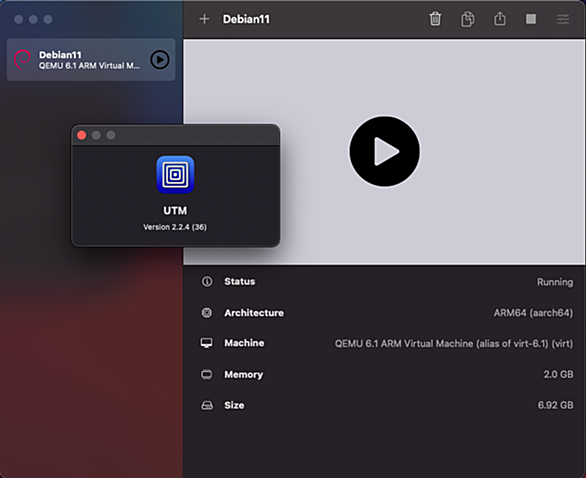Click the Status label
Image resolution: width=586 pixels, height=478 pixels.
click(x=240, y=281)
